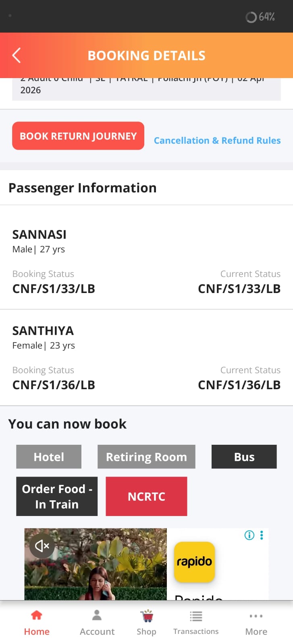The image size is (293, 644).
Task: Tap the back arrow in header
Action: (17, 56)
